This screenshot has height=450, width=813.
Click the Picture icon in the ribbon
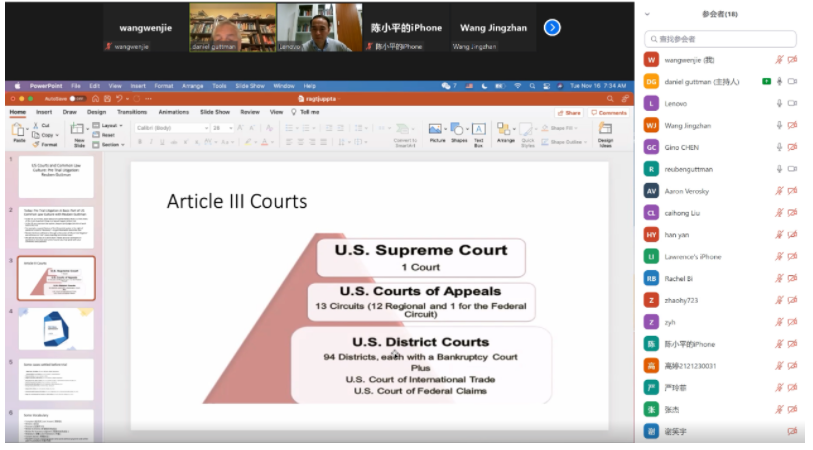436,131
